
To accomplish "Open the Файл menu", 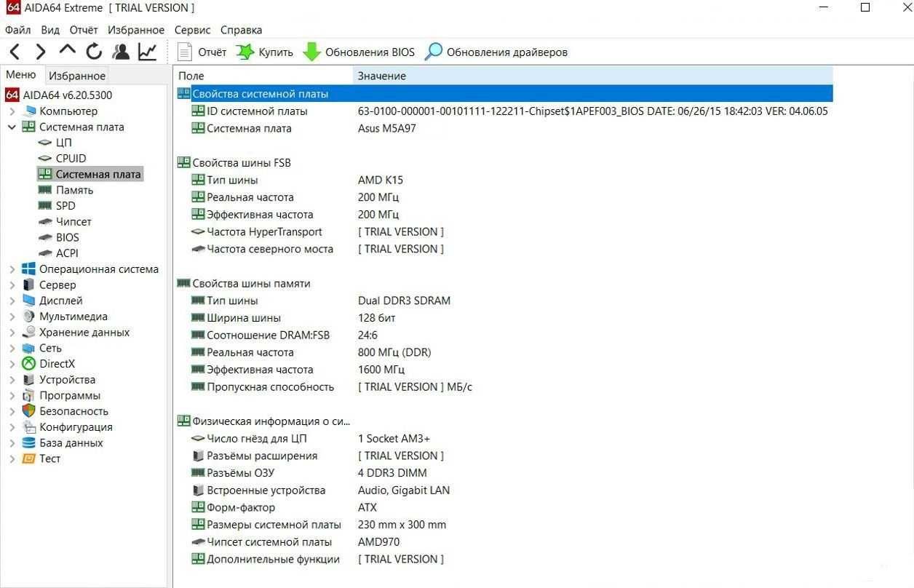I will pyautogui.click(x=18, y=30).
